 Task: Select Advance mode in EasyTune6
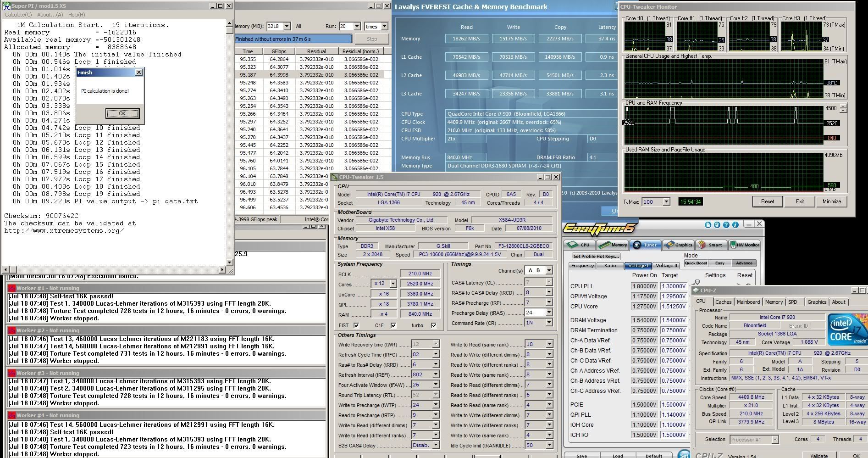click(744, 263)
